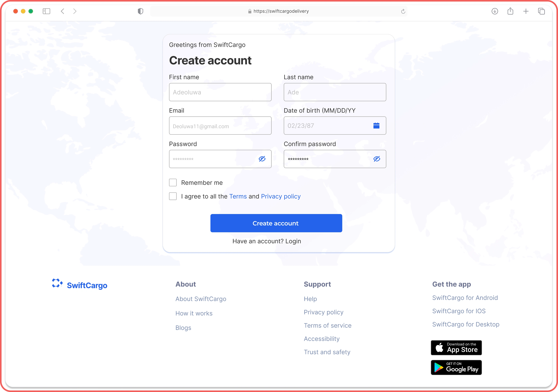Viewport: 558px width, 392px height.
Task: Toggle Password field visibility eye icon
Action: click(x=262, y=159)
